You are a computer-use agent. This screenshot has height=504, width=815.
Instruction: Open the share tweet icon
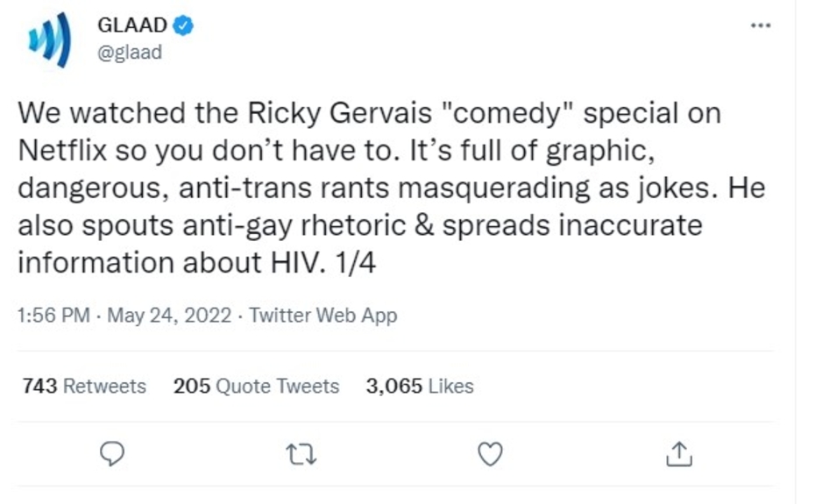point(681,453)
